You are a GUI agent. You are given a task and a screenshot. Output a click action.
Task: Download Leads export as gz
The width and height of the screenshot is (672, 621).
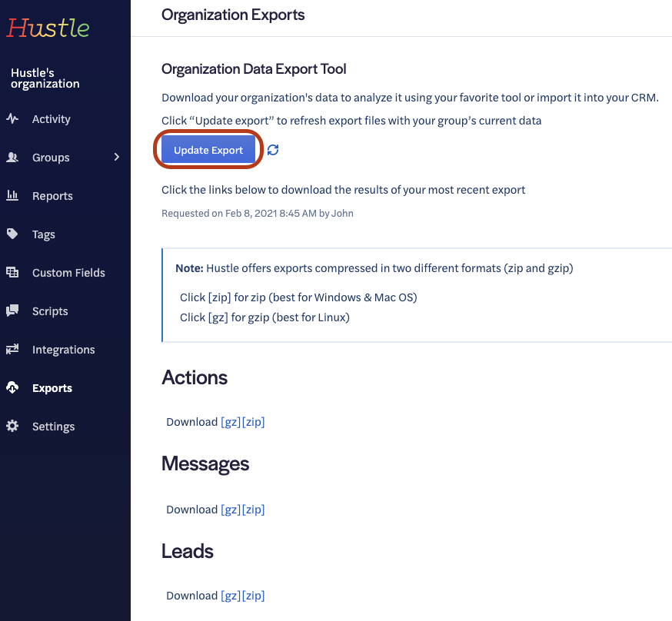pos(231,596)
